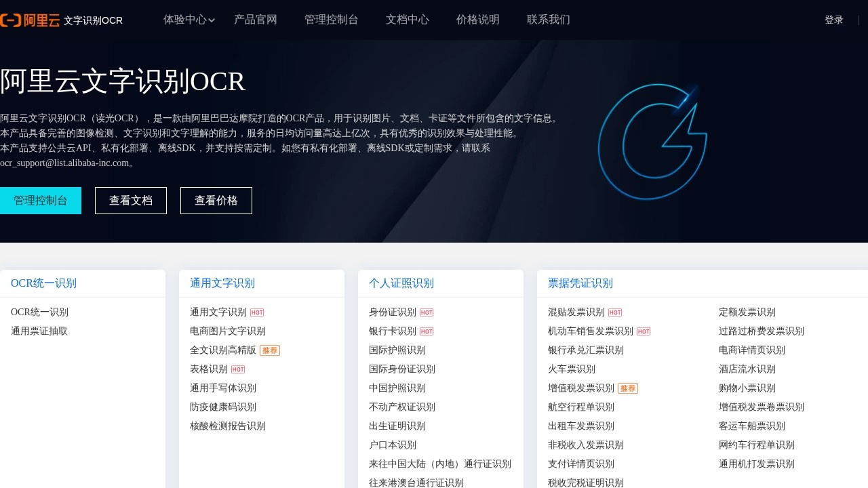
Task: Open 电商图片文字识别
Action: coord(228,331)
